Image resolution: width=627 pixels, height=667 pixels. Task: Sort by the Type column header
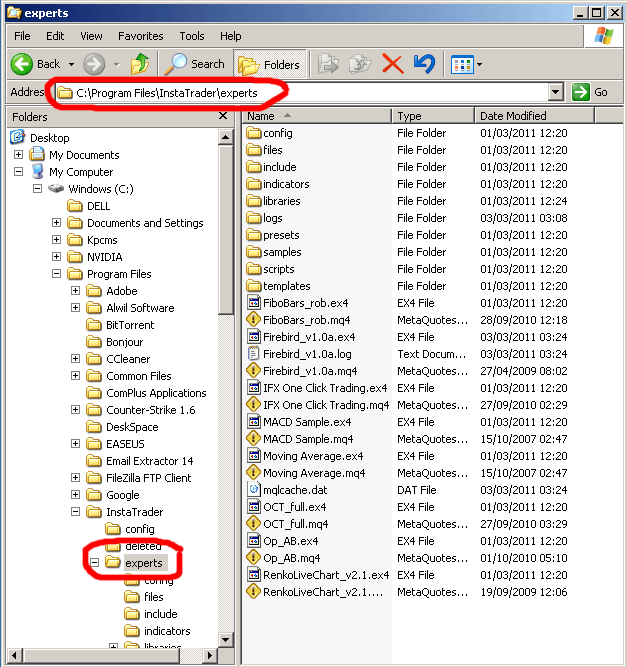click(x=433, y=116)
